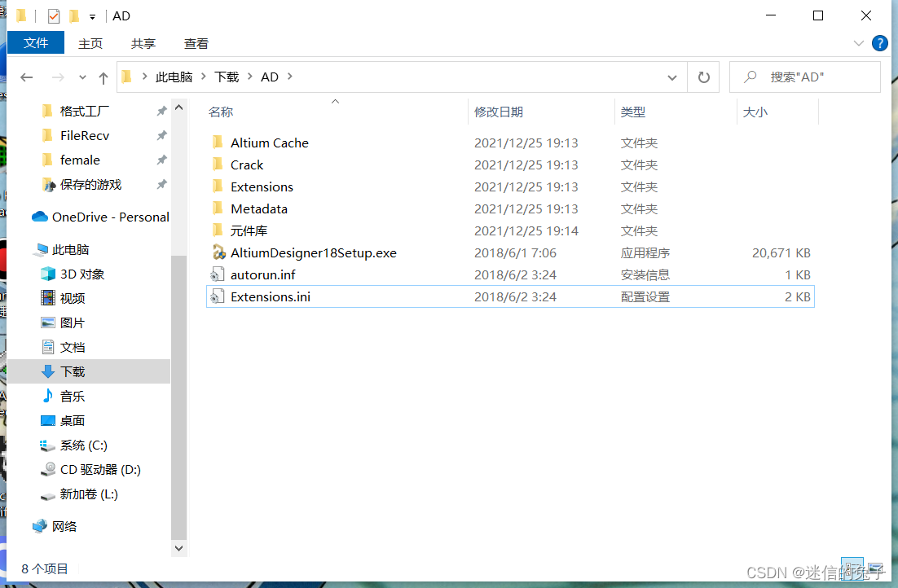Screen dimensions: 898x588
Task: Click the help question mark icon
Action: coord(880,43)
